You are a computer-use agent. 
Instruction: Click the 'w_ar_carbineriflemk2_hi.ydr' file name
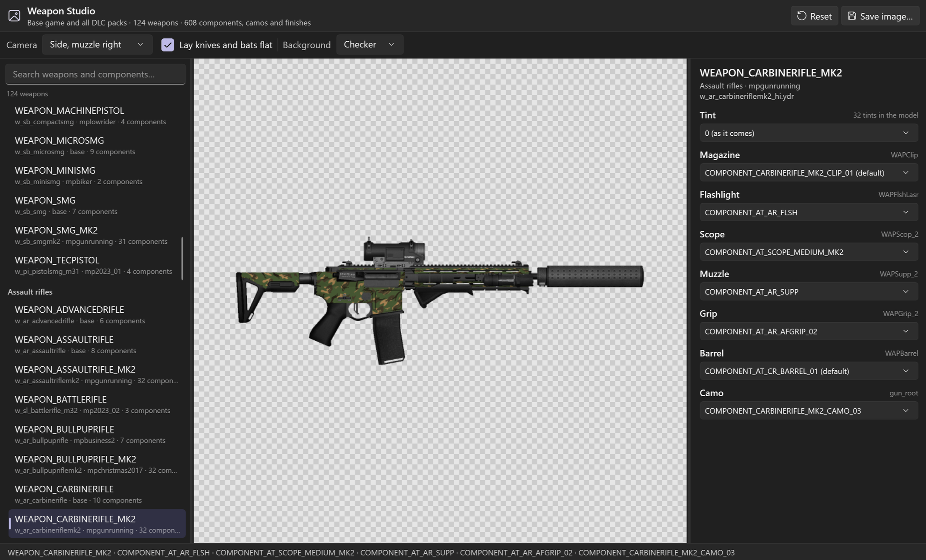click(747, 96)
